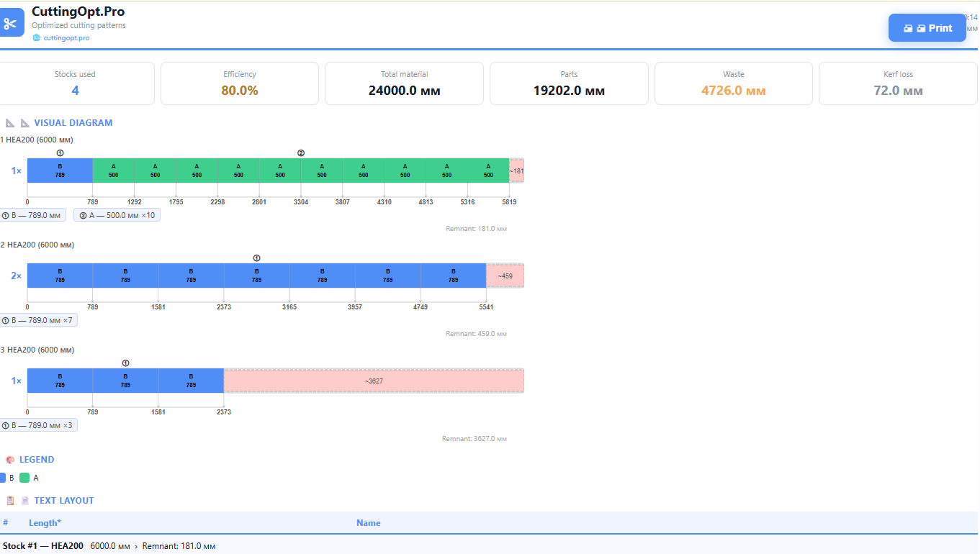Click the '3 HEA200 (6000 мм)' title
Image resolution: width=980 pixels, height=554 pixels.
pos(37,350)
